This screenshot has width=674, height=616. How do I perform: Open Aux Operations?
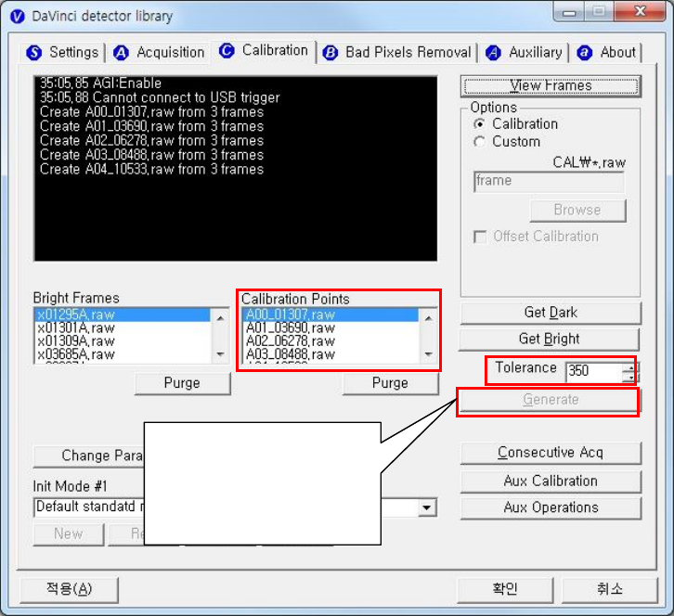pyautogui.click(x=551, y=507)
